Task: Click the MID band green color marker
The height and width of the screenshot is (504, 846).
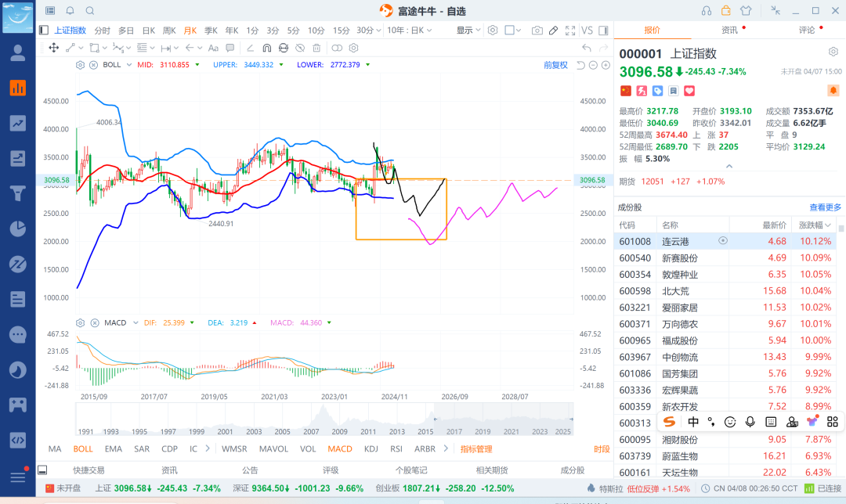Action: (x=197, y=65)
